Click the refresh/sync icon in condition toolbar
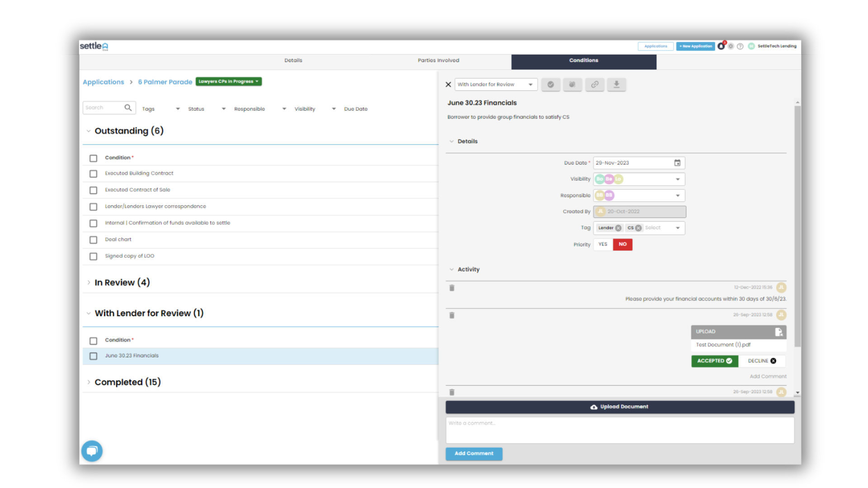The width and height of the screenshot is (868, 488). (x=572, y=84)
